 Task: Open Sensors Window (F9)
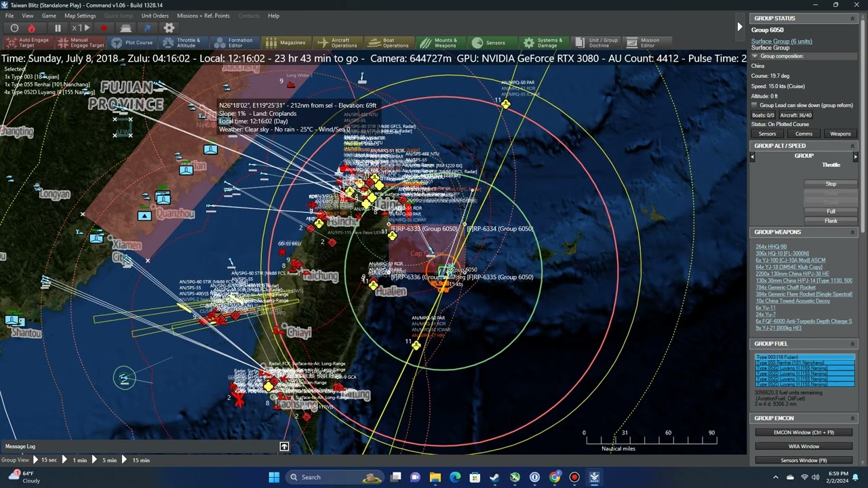tap(804, 461)
